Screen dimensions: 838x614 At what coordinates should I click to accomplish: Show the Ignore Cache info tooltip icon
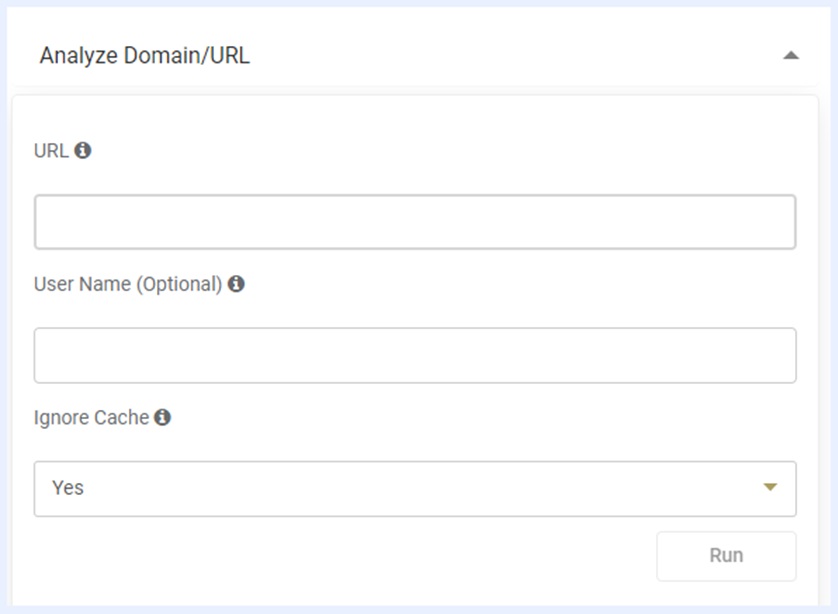tap(162, 418)
